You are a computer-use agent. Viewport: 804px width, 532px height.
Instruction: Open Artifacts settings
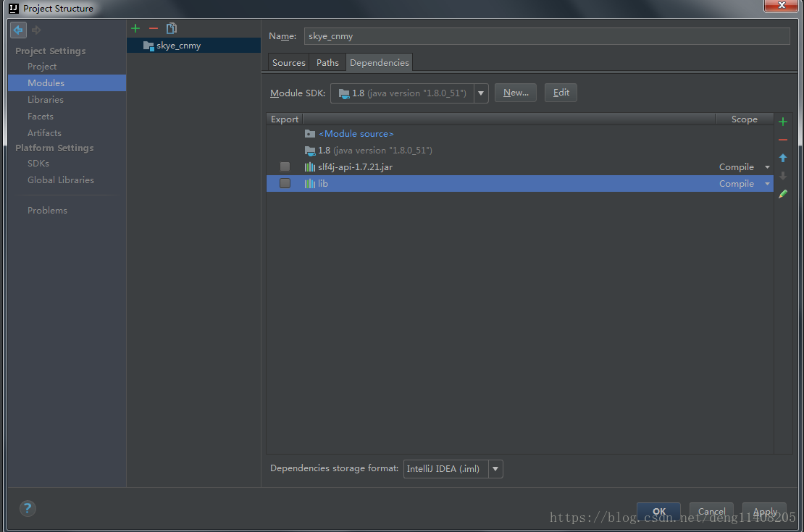click(45, 132)
